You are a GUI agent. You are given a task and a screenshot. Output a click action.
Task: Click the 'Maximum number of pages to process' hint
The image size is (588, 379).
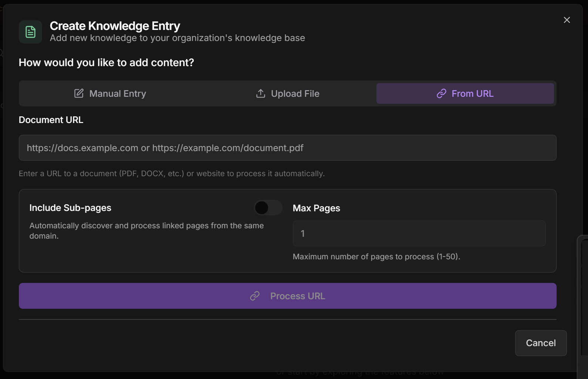click(376, 257)
